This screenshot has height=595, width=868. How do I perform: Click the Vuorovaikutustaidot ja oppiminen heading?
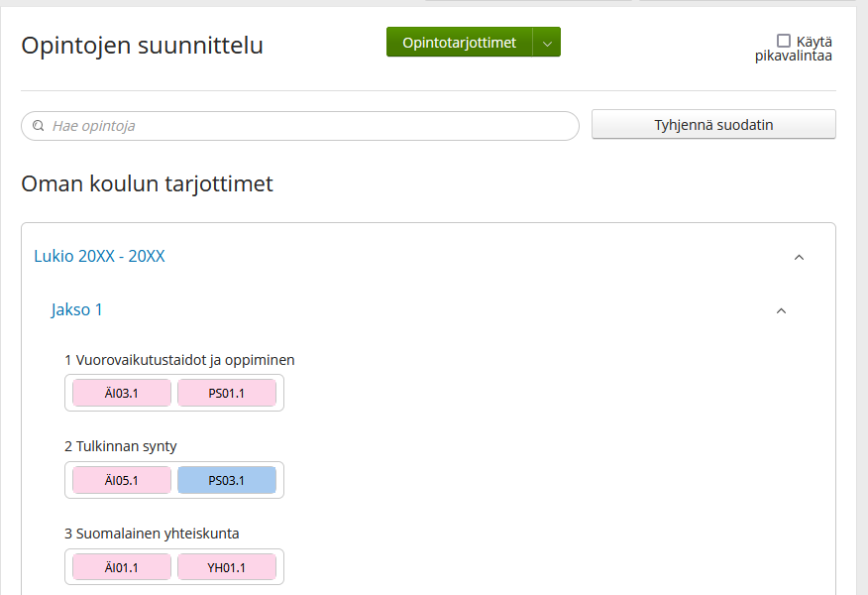179,360
